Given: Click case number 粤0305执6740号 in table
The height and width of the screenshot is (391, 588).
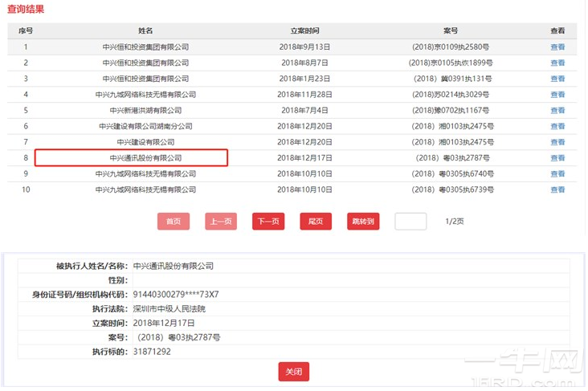Looking at the screenshot, I should point(452,173).
